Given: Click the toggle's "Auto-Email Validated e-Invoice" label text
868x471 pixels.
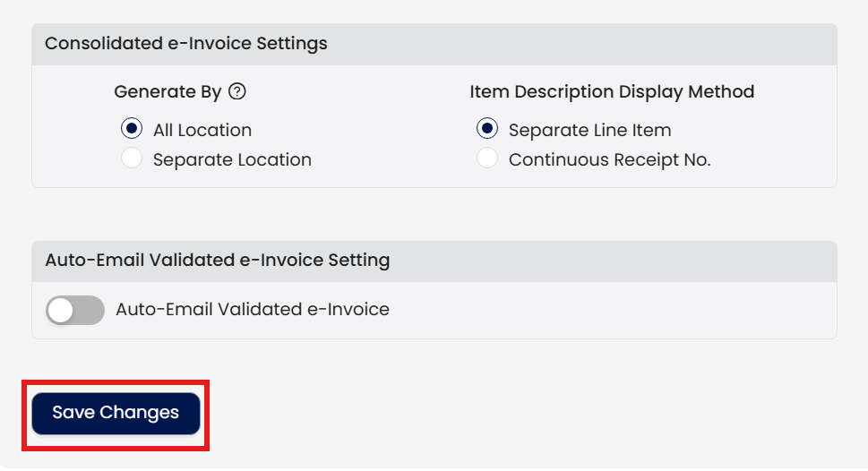Looking at the screenshot, I should (253, 310).
